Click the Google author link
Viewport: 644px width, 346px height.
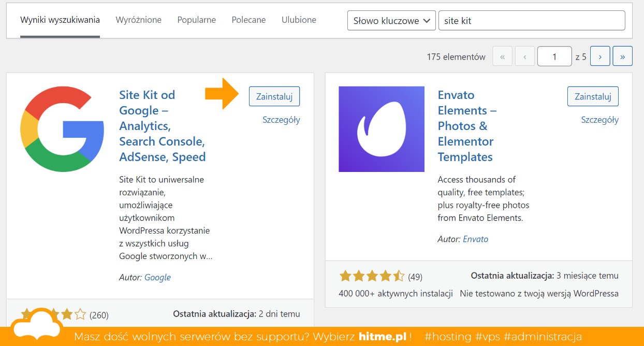point(157,277)
